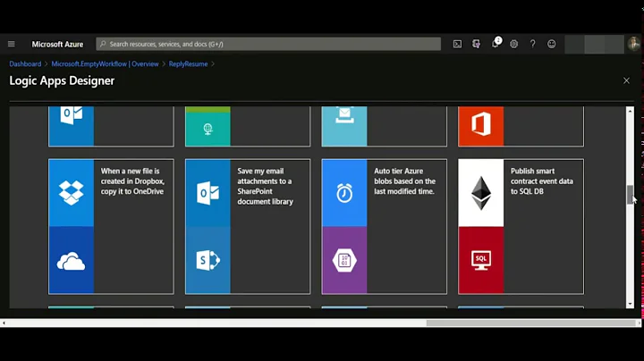Open Cloud Shell from the top bar
The height and width of the screenshot is (361, 644).
(457, 44)
